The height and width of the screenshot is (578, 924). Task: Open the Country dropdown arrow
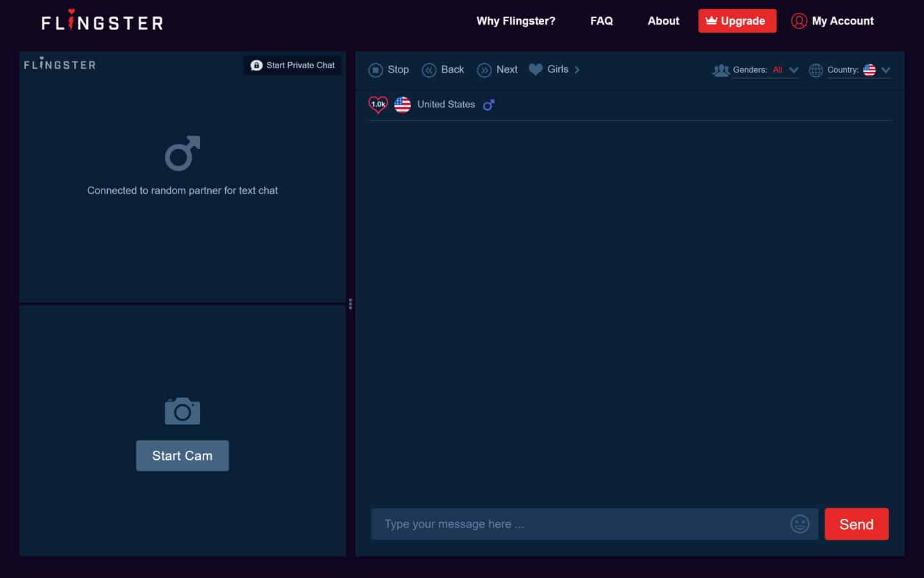click(x=886, y=70)
